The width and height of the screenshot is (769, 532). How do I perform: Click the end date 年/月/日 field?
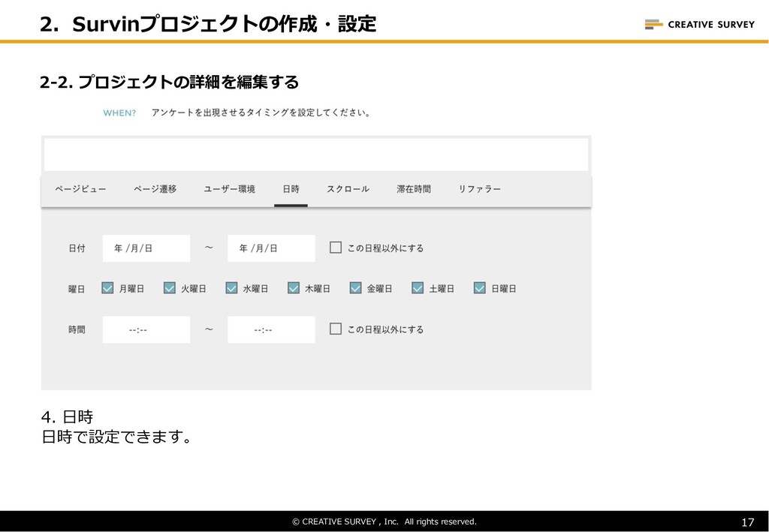271,248
